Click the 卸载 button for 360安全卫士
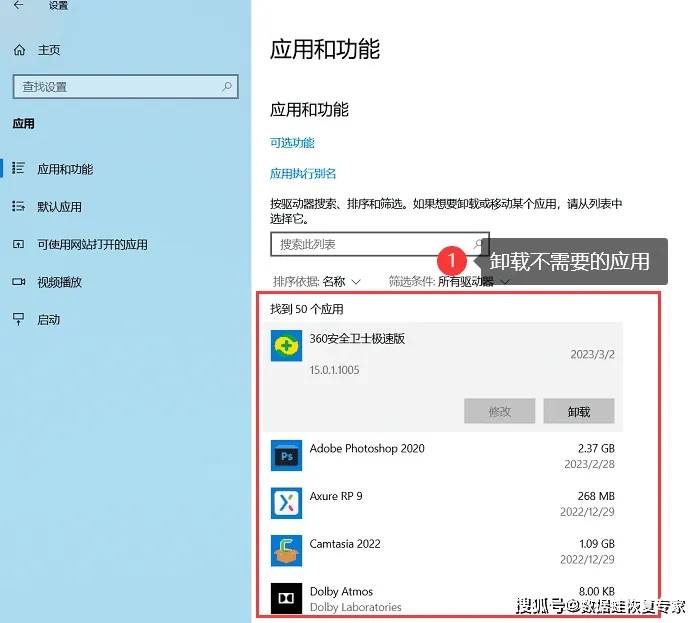 coord(578,411)
